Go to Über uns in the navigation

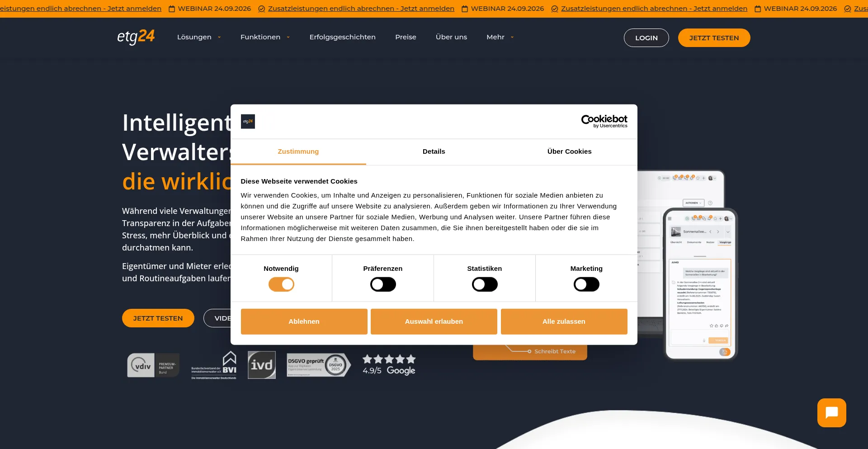coord(451,37)
